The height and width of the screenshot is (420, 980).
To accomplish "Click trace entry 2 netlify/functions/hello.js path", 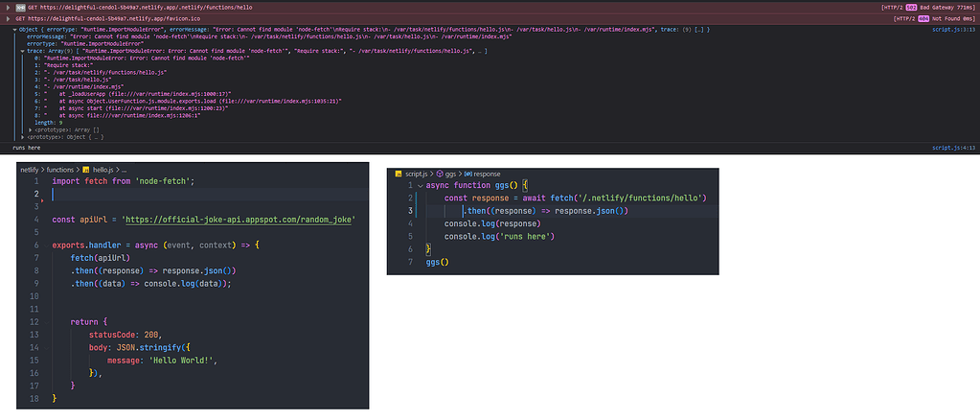I will pyautogui.click(x=101, y=72).
